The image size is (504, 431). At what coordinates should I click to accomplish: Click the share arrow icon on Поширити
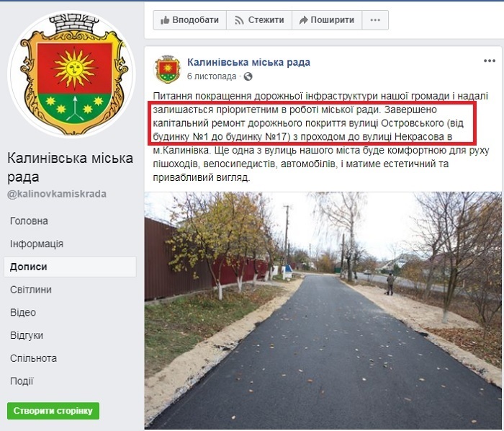(x=303, y=20)
